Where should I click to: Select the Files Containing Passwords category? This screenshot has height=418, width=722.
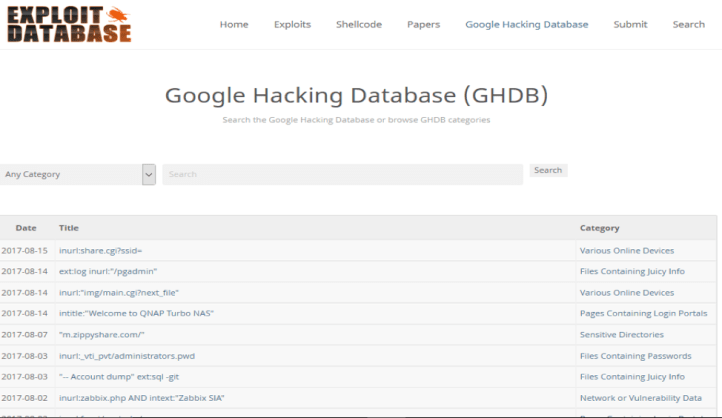pyautogui.click(x=635, y=355)
